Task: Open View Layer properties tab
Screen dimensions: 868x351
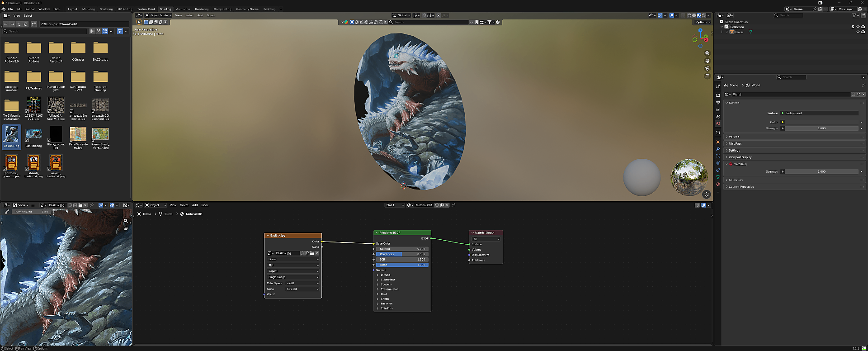Action: [x=718, y=109]
